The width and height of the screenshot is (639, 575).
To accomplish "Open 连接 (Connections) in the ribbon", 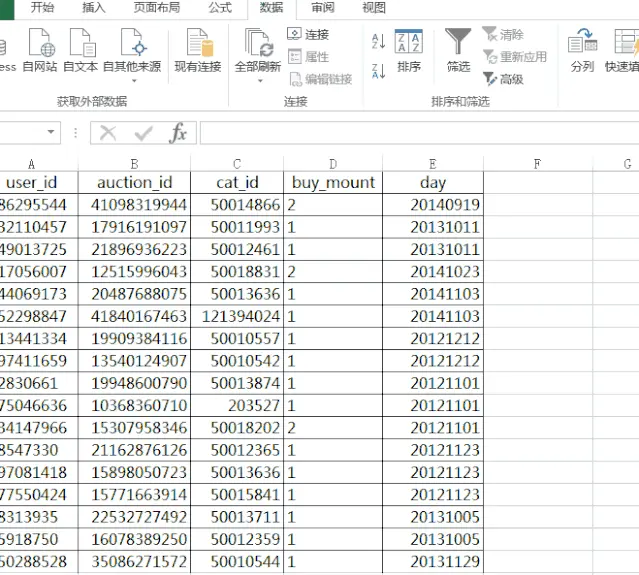I will [308, 34].
